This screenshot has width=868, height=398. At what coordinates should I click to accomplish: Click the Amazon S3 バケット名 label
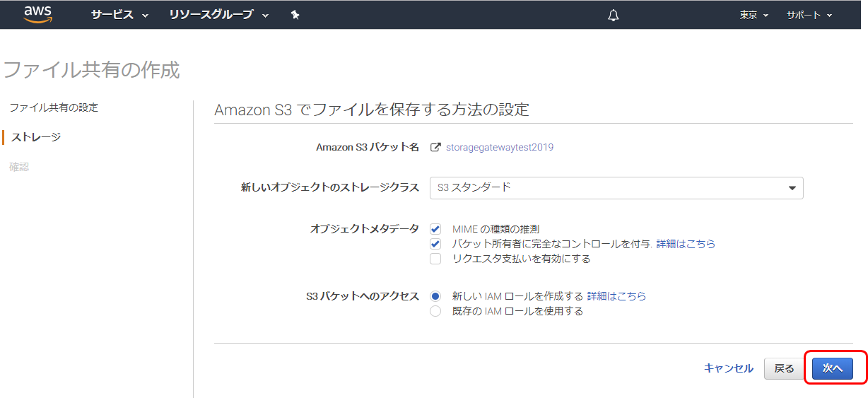pos(368,148)
